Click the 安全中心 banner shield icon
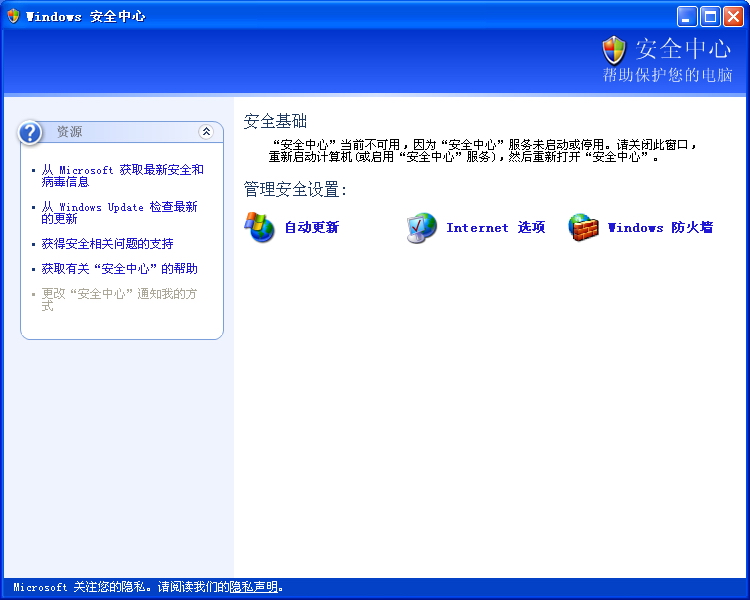This screenshot has height=600, width=750. tap(614, 50)
